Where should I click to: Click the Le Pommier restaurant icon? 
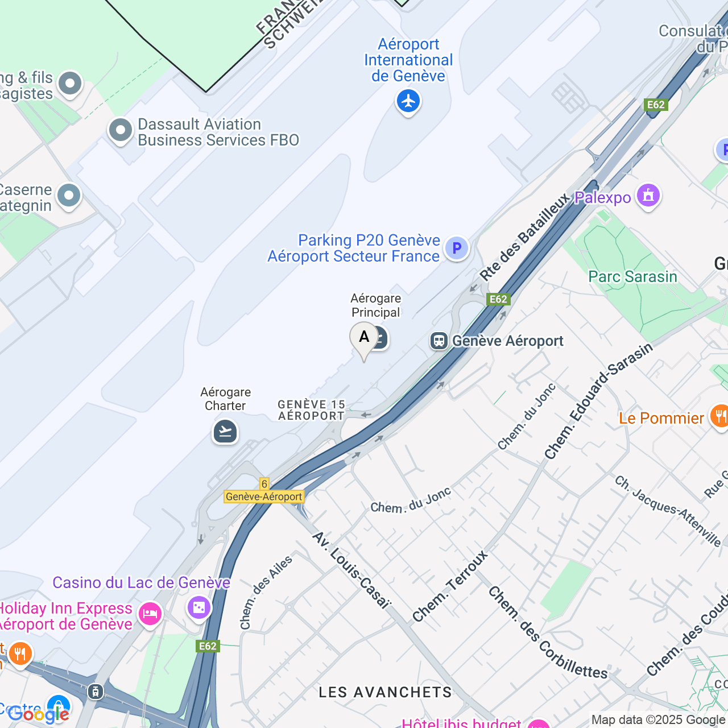[720, 416]
